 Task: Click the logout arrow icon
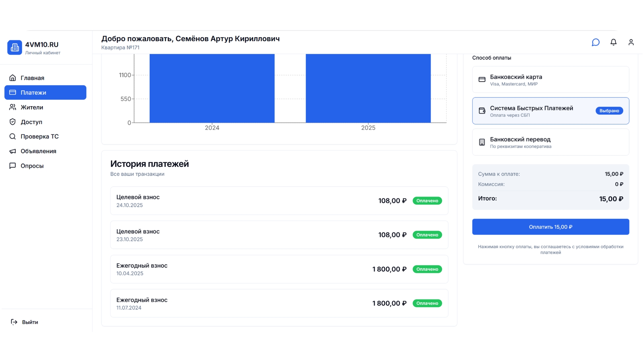[14, 322]
